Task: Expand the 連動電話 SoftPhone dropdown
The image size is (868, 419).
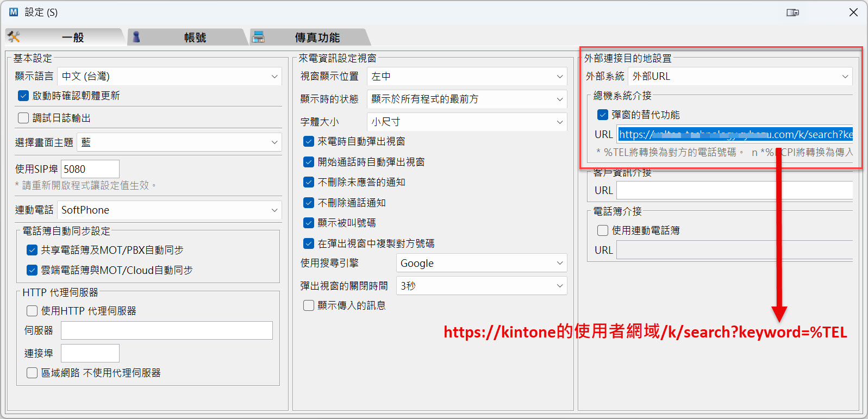Action: (x=170, y=210)
